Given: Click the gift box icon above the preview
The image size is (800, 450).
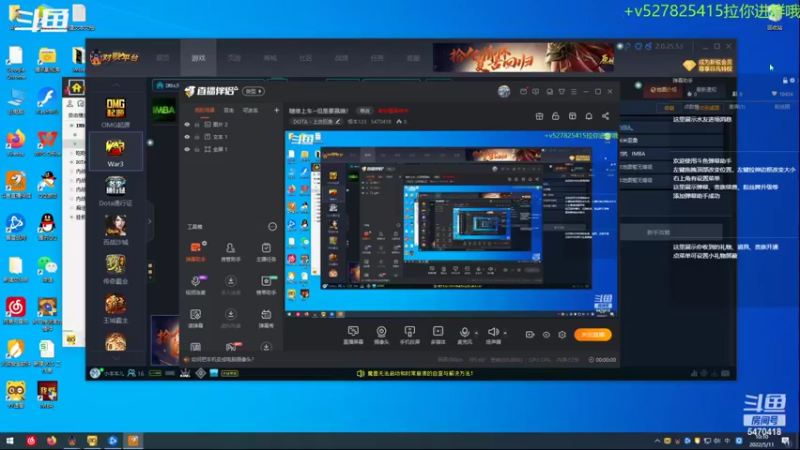Looking at the screenshot, I should click(x=539, y=116).
